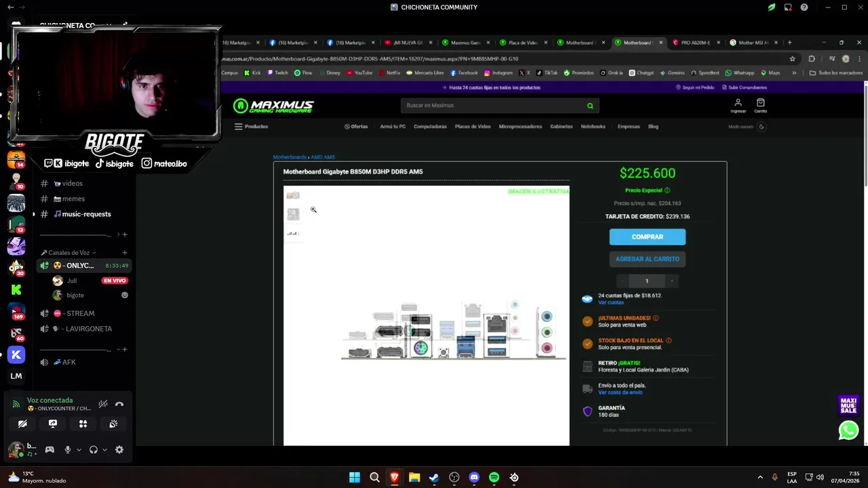
Task: Click AGREGAR AL CARRITO button
Action: click(x=648, y=259)
